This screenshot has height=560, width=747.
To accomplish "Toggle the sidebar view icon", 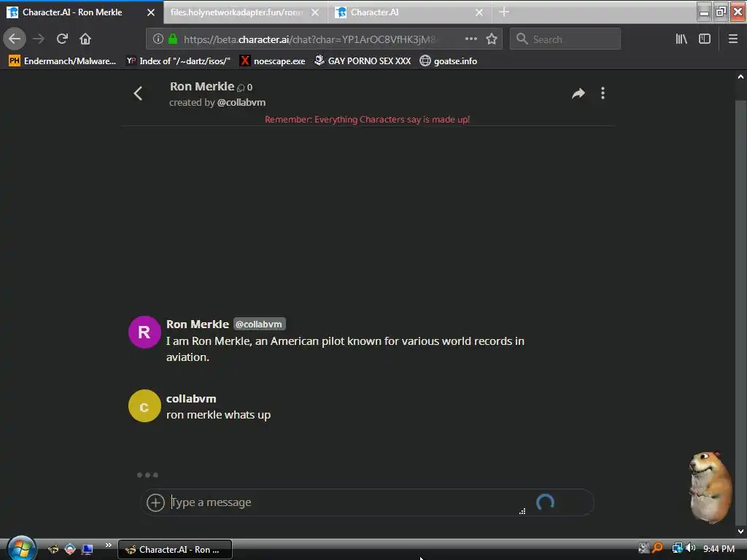I will tap(705, 39).
